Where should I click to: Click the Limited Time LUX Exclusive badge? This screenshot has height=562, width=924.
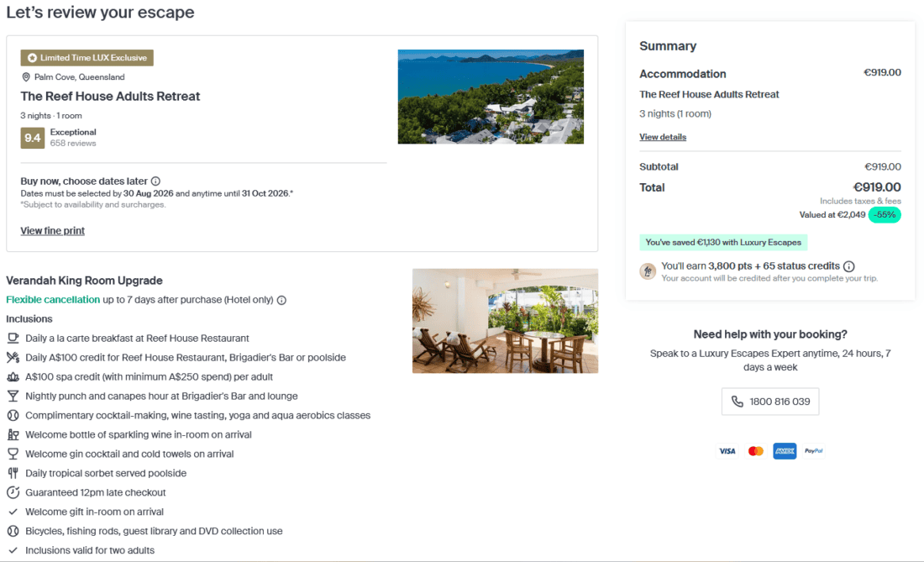point(87,58)
